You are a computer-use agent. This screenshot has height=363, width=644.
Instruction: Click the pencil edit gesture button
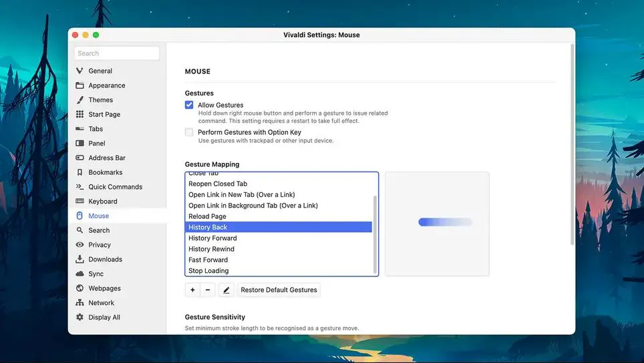pos(226,290)
